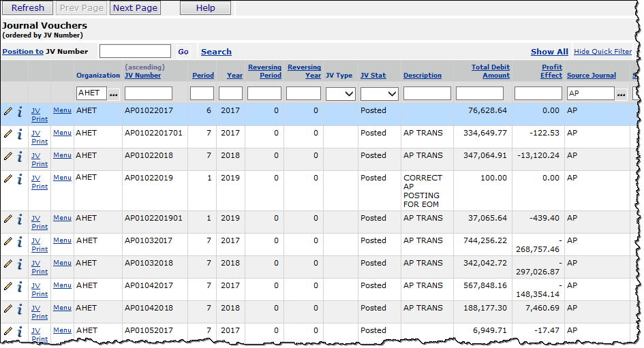Image resolution: width=644 pixels, height=348 pixels.
Task: Expand the JV Type filter dropdown
Action: [341, 94]
